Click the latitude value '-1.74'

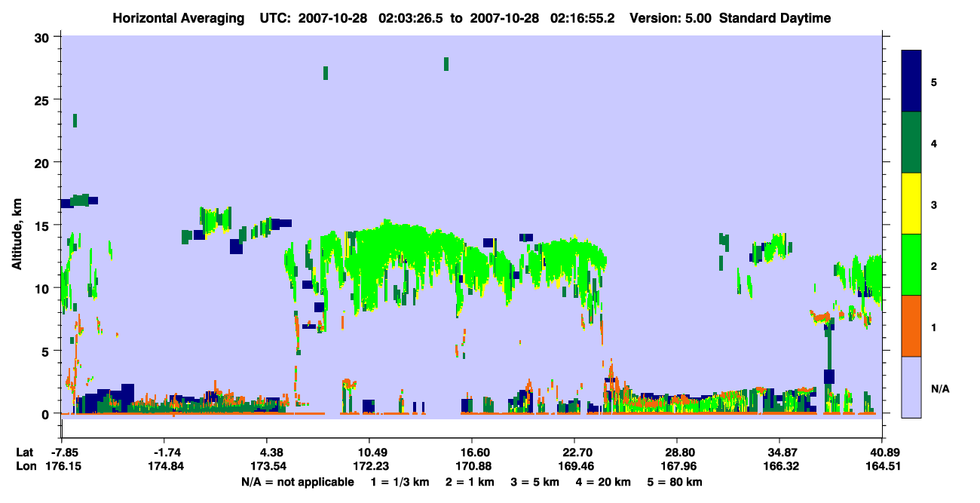pyautogui.click(x=167, y=452)
